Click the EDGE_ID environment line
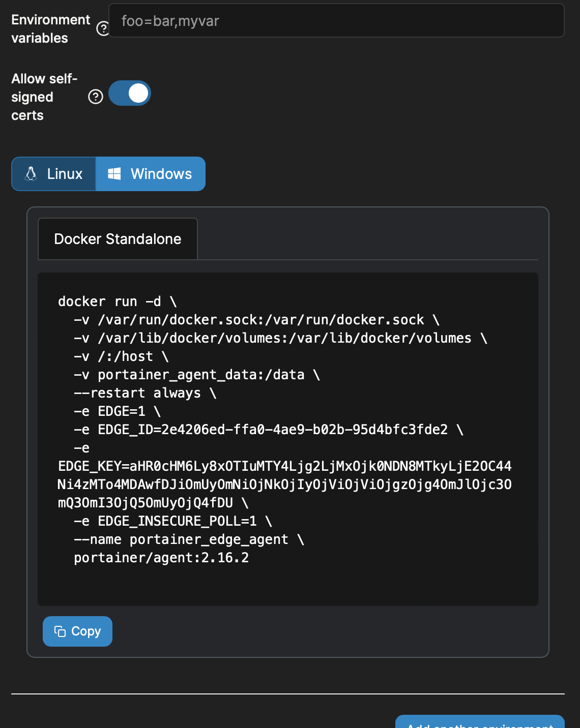Viewport: 580px width, 728px height. coord(269,430)
